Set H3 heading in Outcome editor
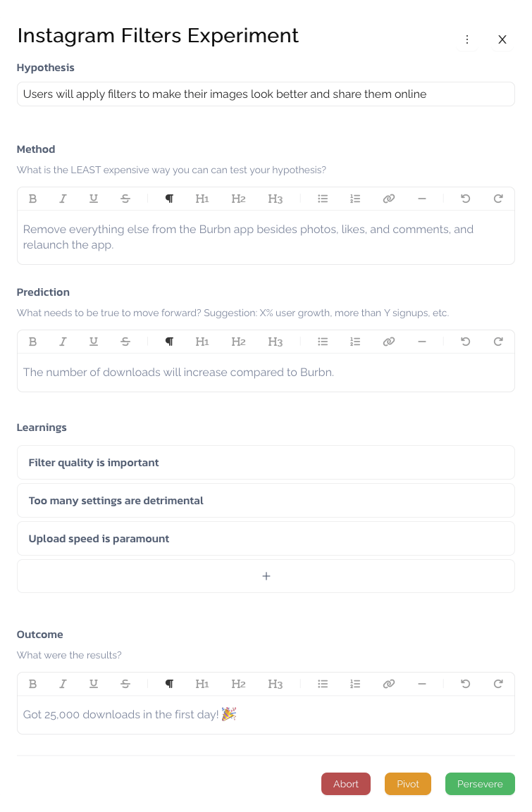 (275, 684)
